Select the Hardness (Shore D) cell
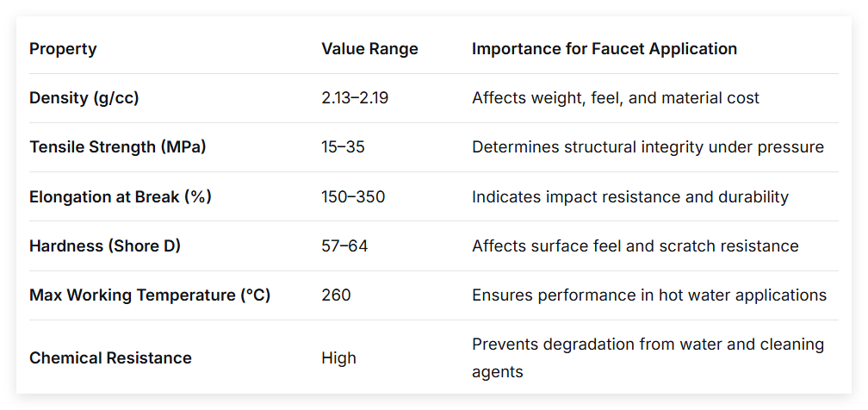 (x=105, y=246)
